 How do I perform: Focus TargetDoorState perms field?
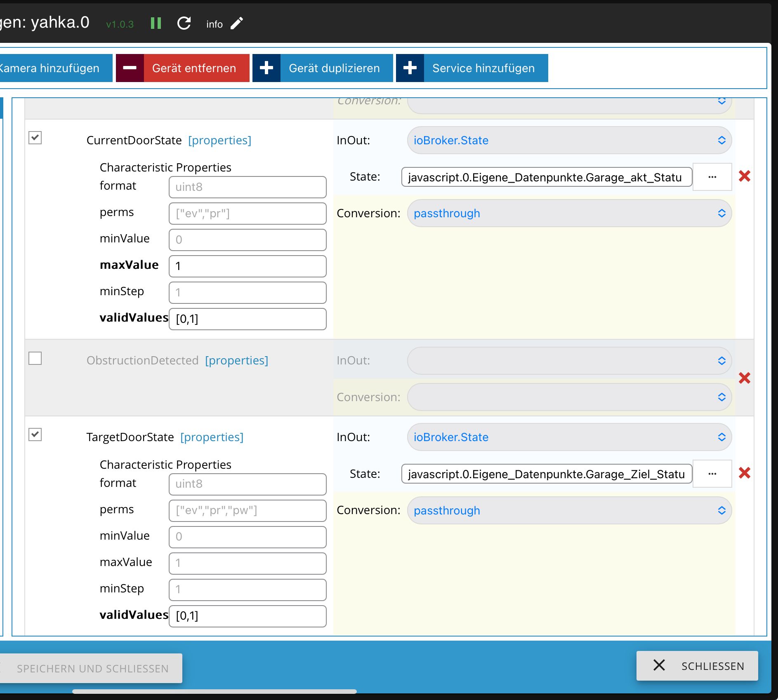pos(248,511)
